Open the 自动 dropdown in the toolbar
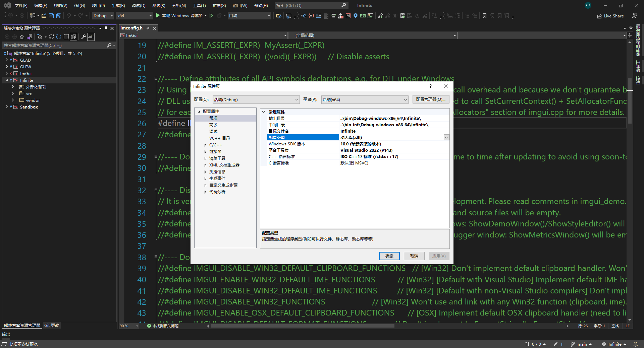The width and height of the screenshot is (644, 348). pos(249,16)
